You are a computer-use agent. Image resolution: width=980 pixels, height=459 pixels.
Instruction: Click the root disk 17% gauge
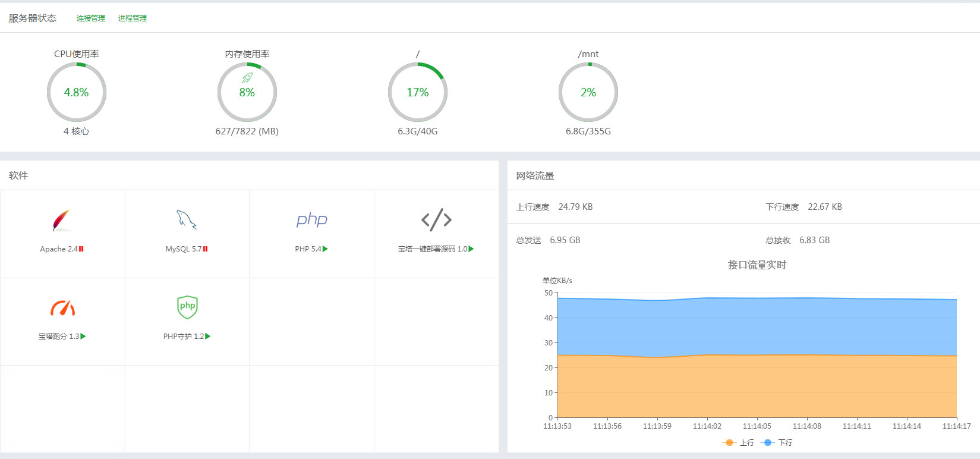pos(418,92)
